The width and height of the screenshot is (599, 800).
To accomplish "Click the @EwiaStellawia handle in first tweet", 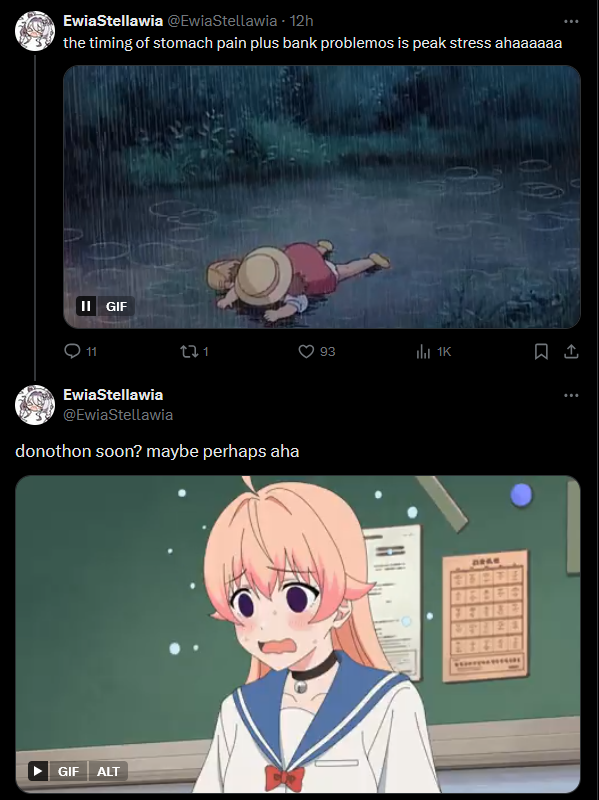I will click(x=222, y=21).
